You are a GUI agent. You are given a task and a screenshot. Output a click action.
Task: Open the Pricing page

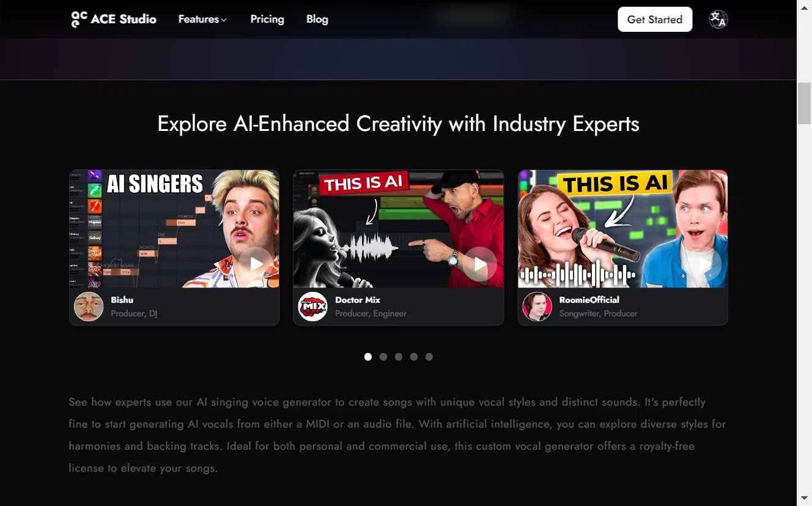[x=267, y=19]
